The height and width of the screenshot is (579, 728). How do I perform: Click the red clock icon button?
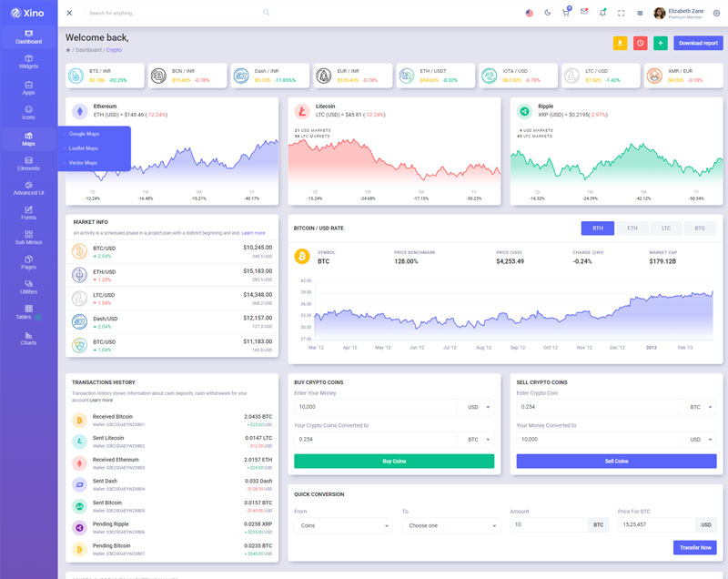tap(640, 43)
